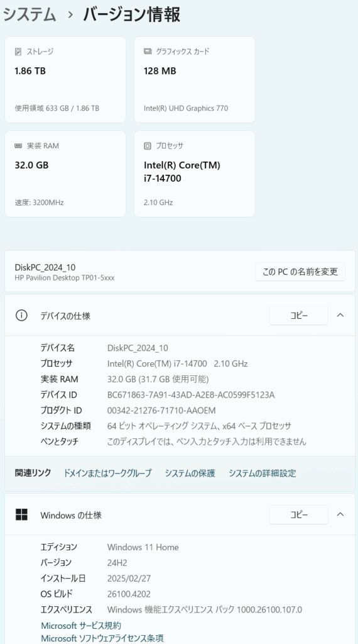Viewport: 358px width, 644px height.
Task: Go back to システム breadcrumb
Action: 29,15
